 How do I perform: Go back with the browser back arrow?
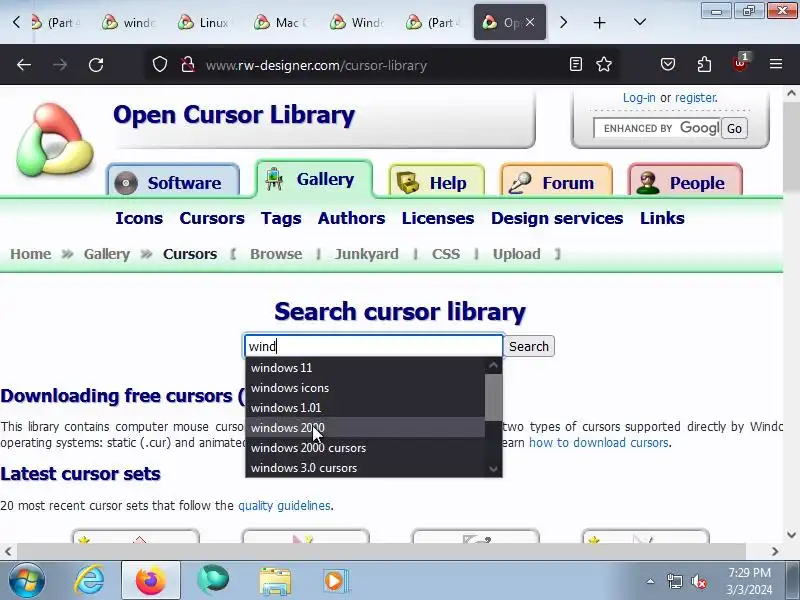24,65
